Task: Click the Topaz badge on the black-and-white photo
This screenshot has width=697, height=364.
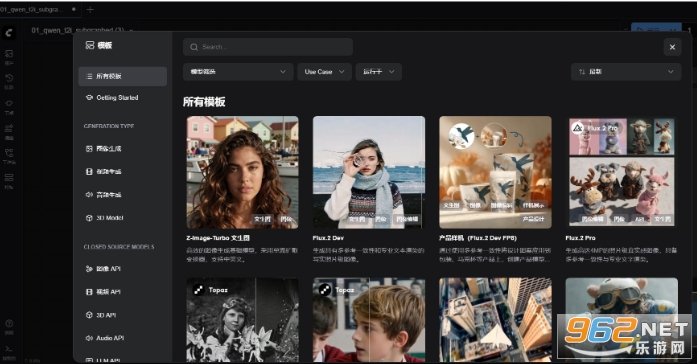Action: pos(211,290)
